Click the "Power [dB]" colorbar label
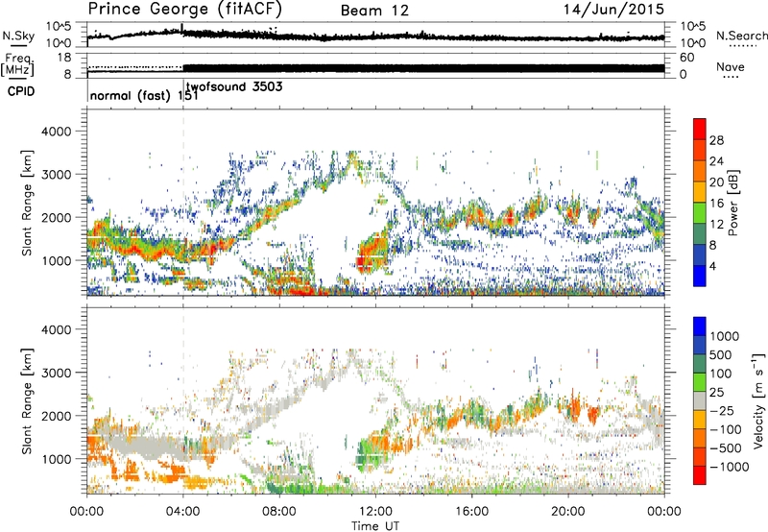 [733, 203]
